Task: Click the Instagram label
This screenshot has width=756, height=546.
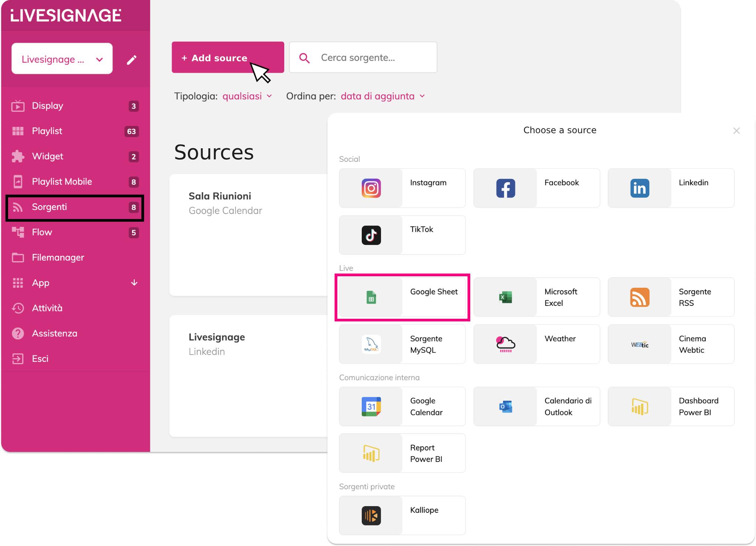Action: point(428,183)
